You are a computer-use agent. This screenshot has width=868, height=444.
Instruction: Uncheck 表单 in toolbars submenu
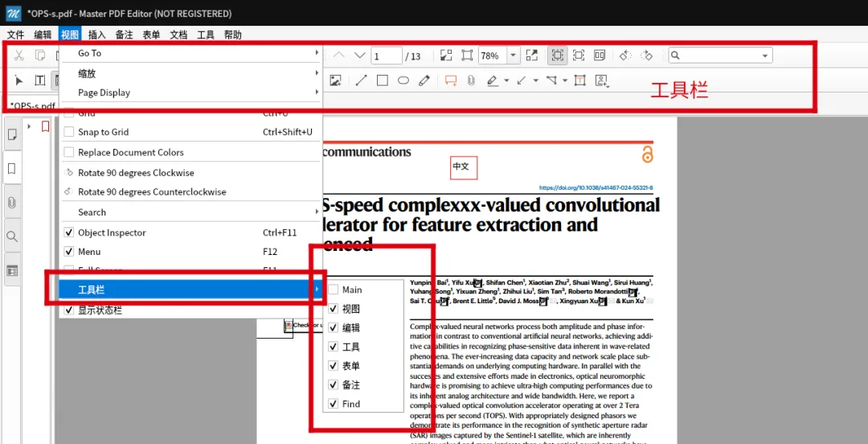click(x=333, y=366)
